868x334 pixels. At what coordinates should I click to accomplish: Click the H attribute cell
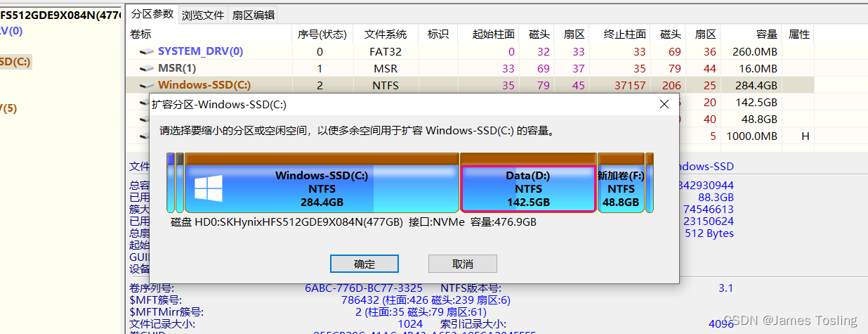click(x=805, y=136)
